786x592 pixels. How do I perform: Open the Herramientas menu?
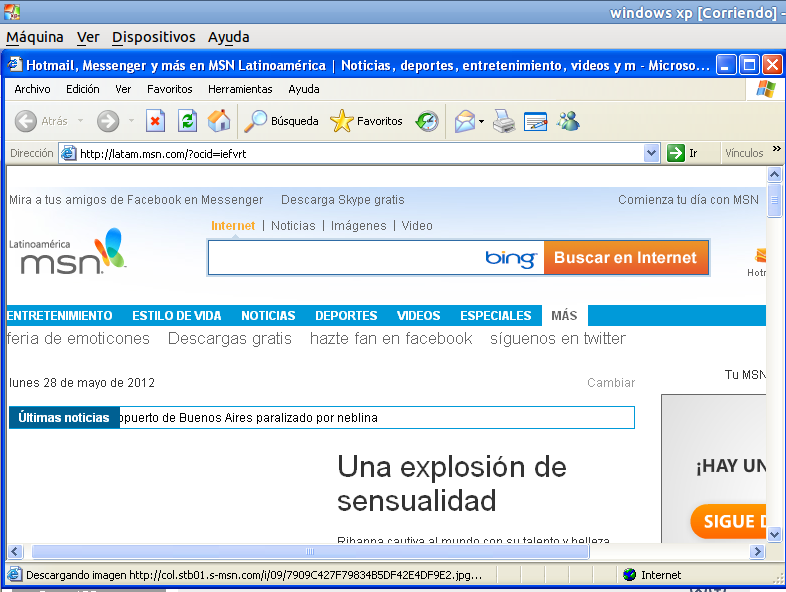240,89
